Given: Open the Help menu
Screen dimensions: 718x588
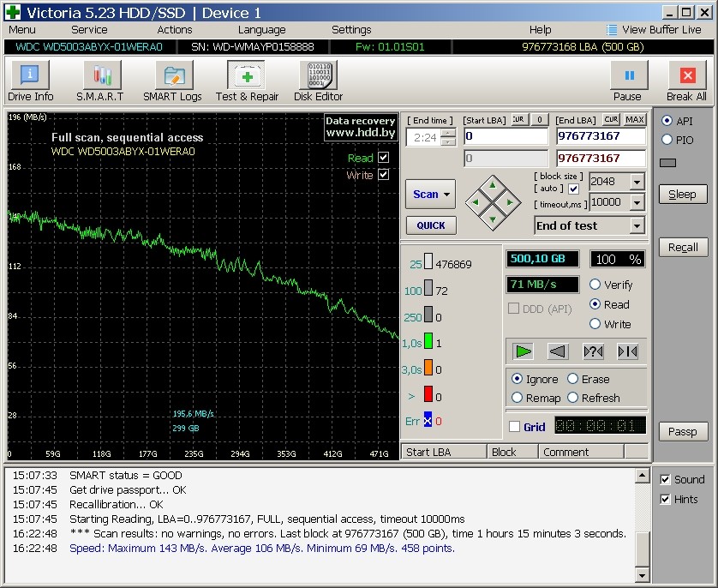Looking at the screenshot, I should 541,30.
